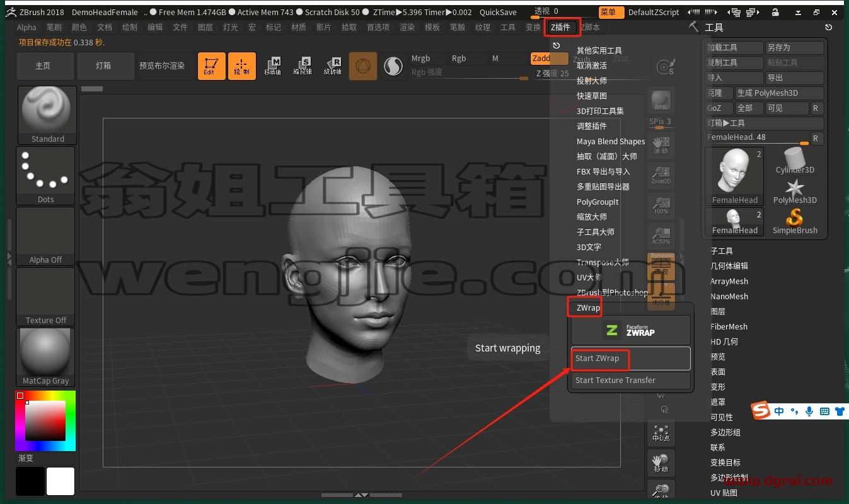Expand the ZWrap plugin section
849x504 pixels.
(588, 307)
